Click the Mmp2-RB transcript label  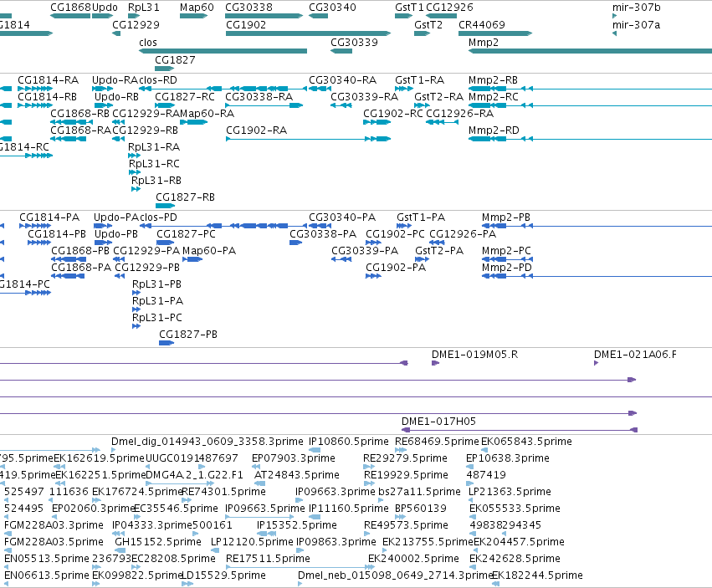[493, 80]
